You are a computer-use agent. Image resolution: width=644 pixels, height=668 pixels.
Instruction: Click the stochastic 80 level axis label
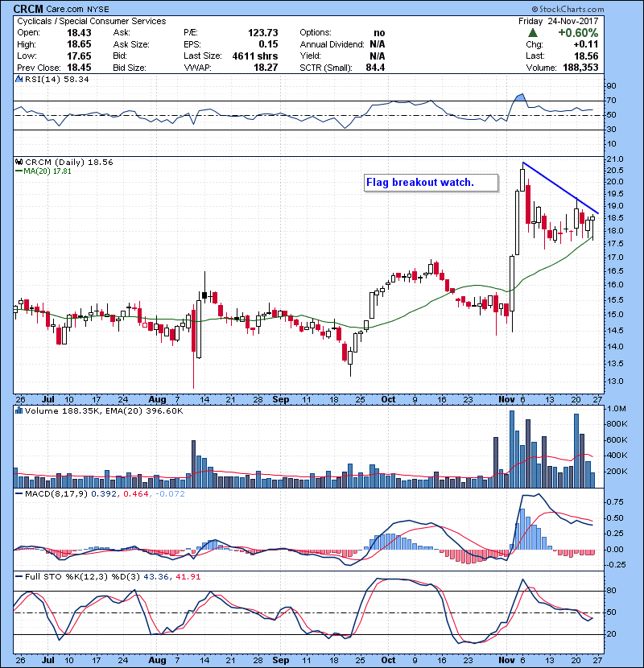click(x=612, y=591)
